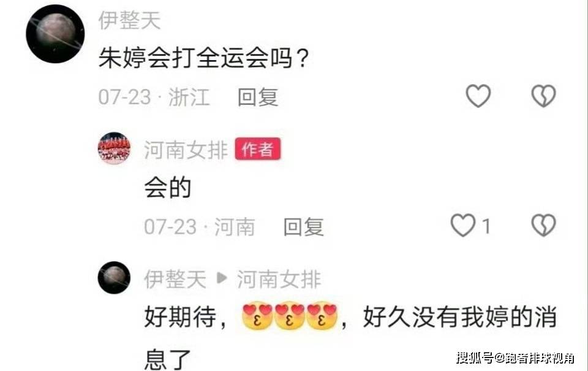Viewport: 588px width, 371px height.
Task: Tap the triangle arrow between usernames
Action: (222, 278)
